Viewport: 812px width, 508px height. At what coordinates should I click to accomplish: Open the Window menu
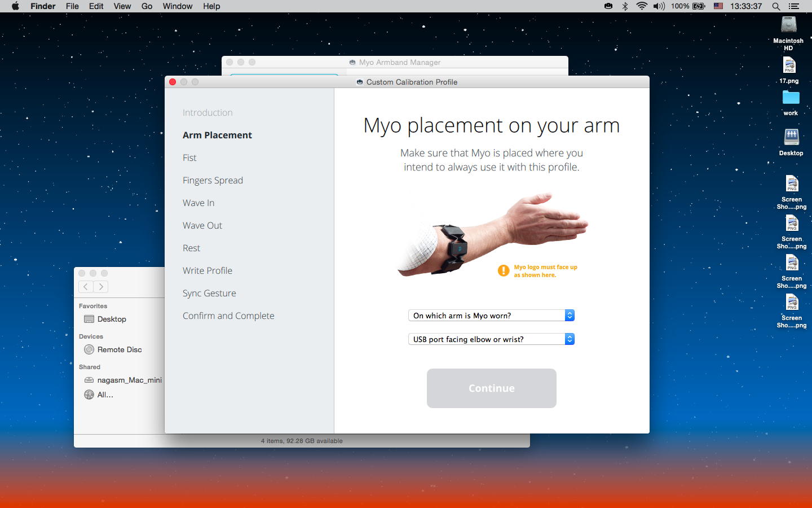178,6
